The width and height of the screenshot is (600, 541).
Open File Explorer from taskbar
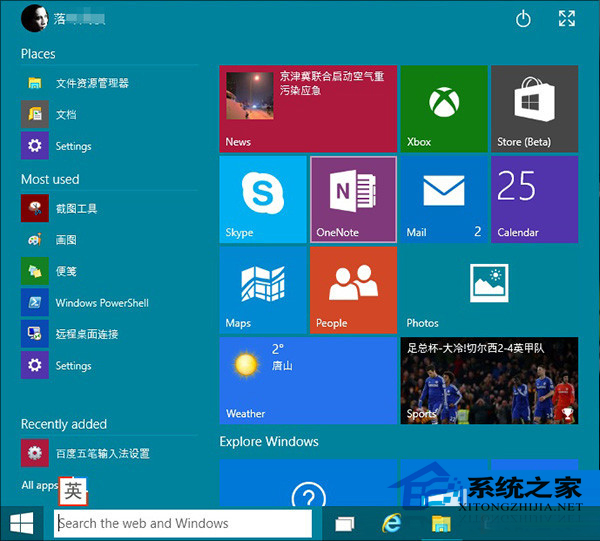coord(441,524)
